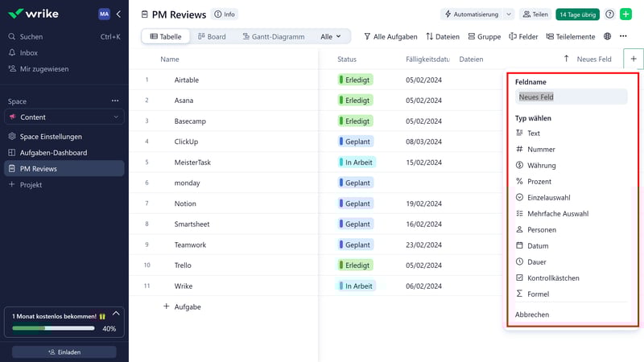Screen dimensions: 644x362
Task: Collapse the sidebar with the arrow
Action: (x=118, y=14)
